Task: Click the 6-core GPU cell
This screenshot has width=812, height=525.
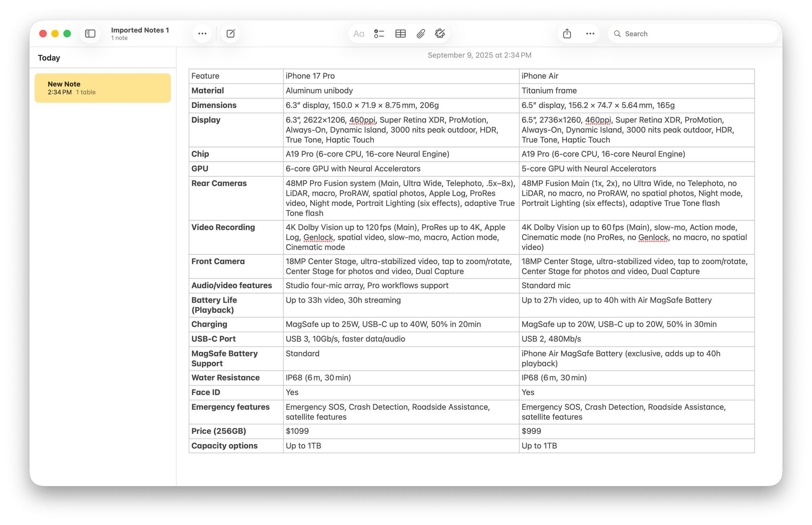Action: [x=401, y=169]
